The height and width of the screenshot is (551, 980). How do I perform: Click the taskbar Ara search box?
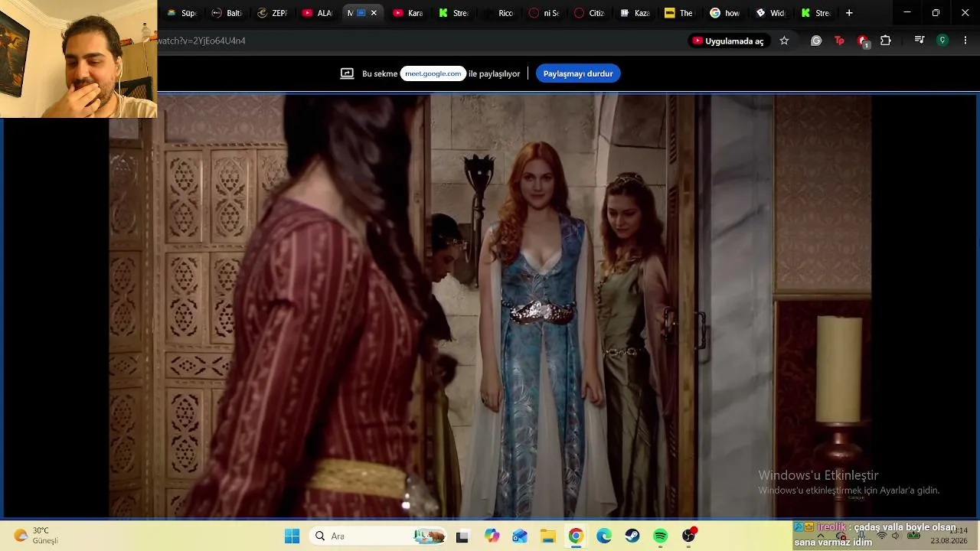point(379,536)
